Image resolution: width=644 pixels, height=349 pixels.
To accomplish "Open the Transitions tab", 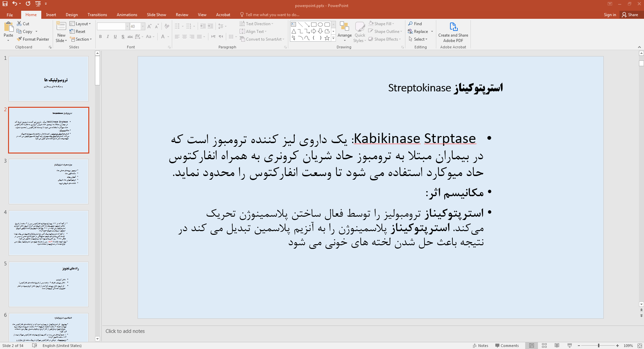I will click(97, 15).
